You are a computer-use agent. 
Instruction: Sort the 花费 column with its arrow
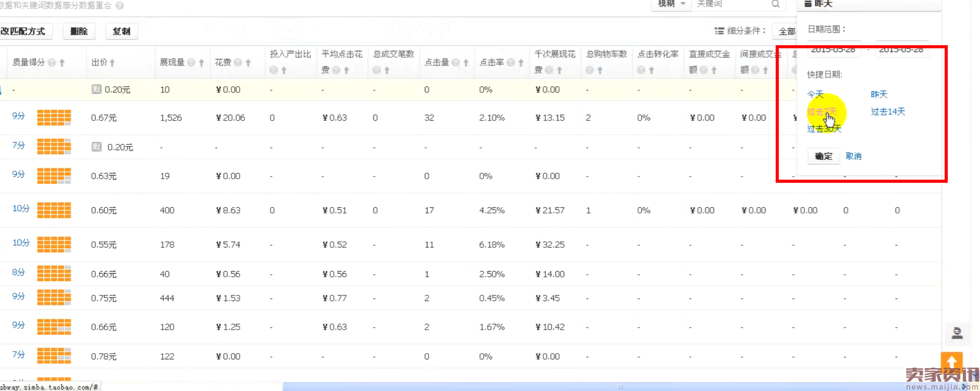[248, 62]
